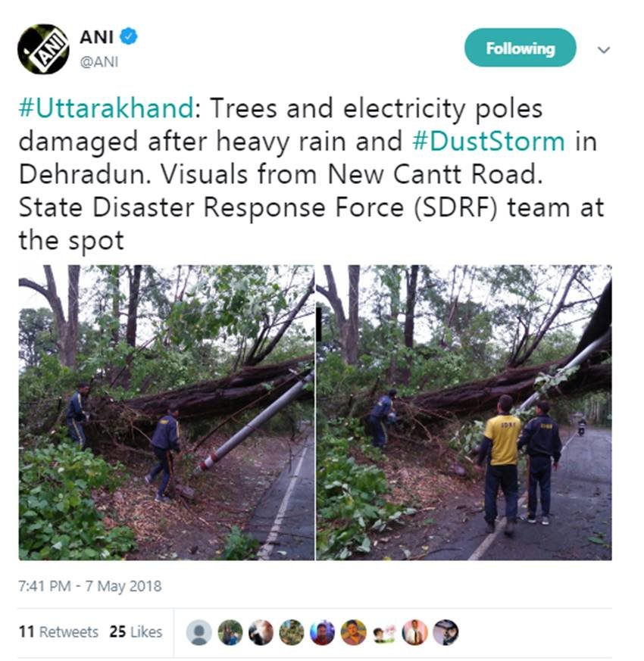Viewport: 644px width, 661px height.
Task: Open the #Uttarakhand hashtag link
Action: [106, 108]
